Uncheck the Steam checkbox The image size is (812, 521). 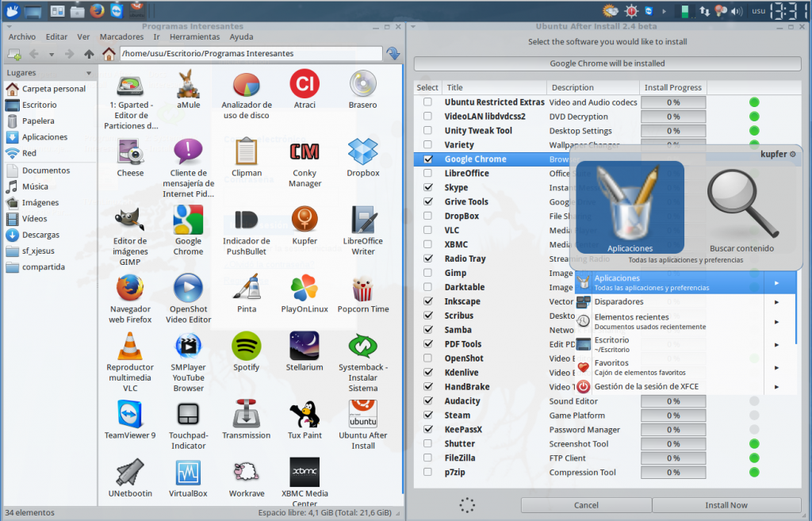pos(427,415)
